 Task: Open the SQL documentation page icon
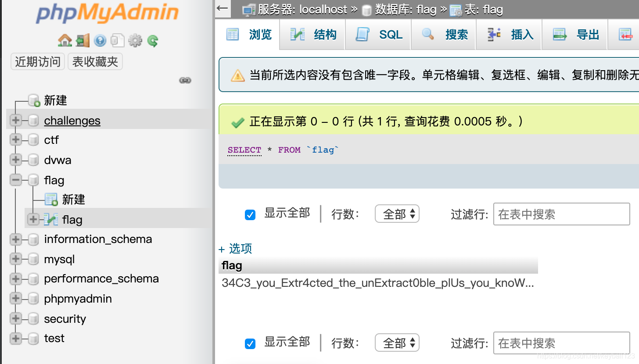[x=117, y=41]
